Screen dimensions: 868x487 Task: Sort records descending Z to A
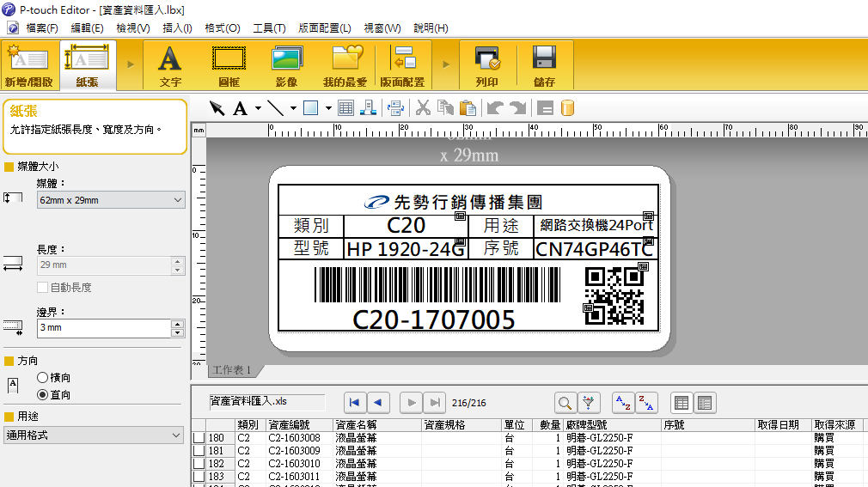[x=646, y=403]
